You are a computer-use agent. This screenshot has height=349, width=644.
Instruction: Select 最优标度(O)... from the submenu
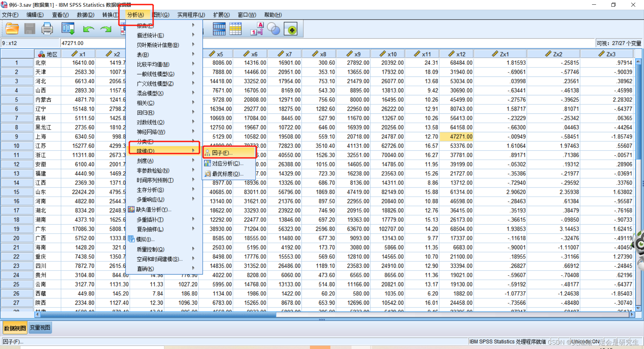coord(229,174)
